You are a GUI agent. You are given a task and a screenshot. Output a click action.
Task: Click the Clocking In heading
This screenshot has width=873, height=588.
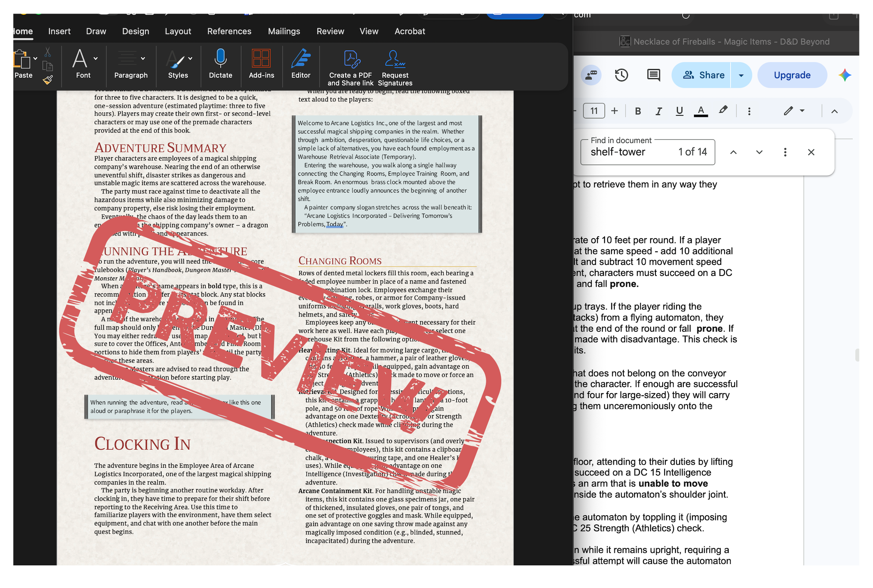[142, 443]
